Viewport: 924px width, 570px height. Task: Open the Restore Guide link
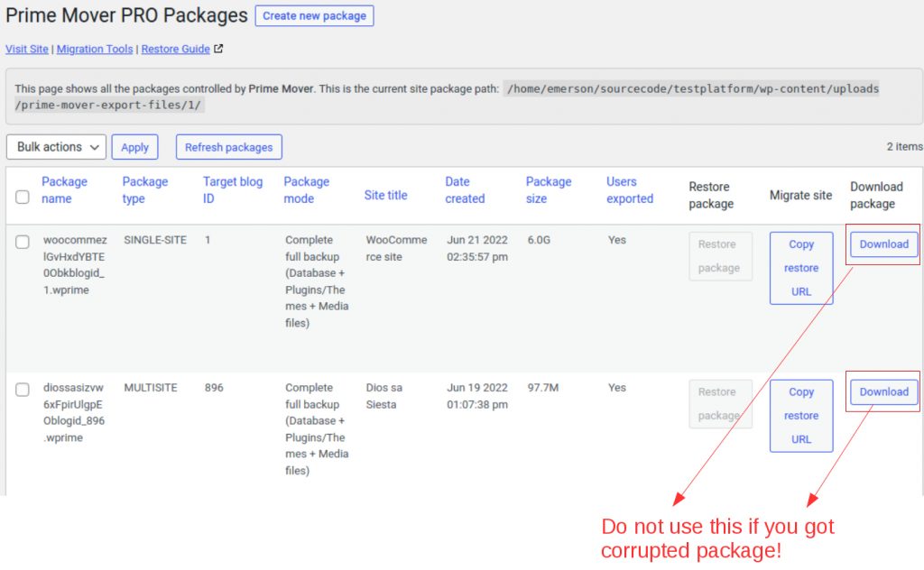click(175, 49)
